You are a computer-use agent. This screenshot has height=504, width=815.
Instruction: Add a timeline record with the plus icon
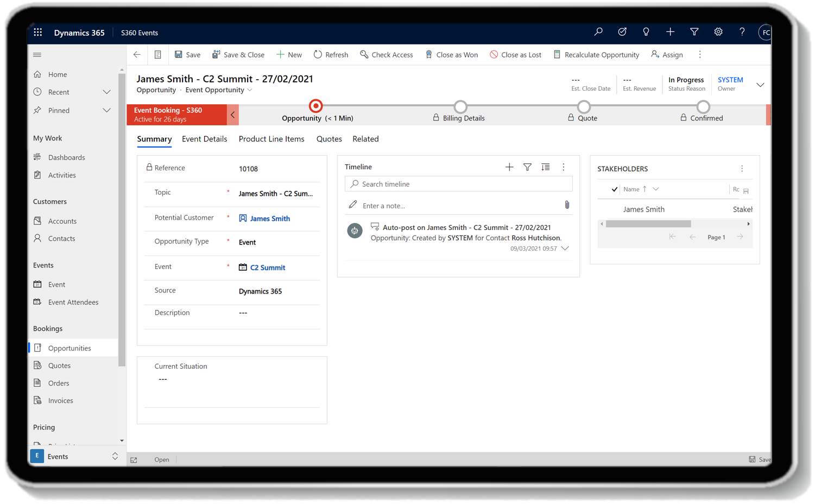[509, 167]
